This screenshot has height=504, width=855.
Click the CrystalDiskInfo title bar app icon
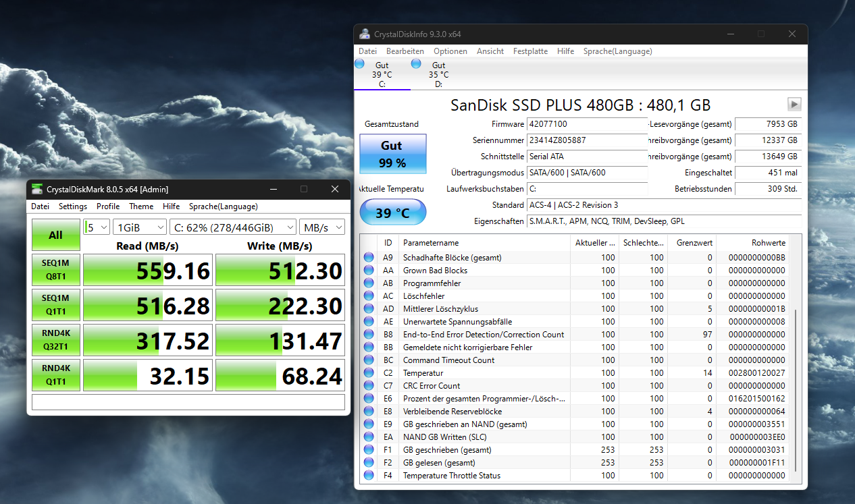365,34
